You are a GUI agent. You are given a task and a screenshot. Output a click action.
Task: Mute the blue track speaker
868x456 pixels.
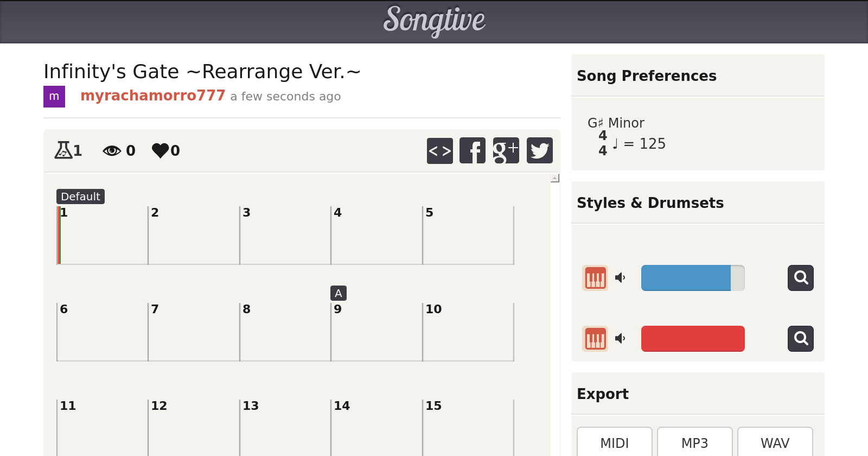click(620, 278)
